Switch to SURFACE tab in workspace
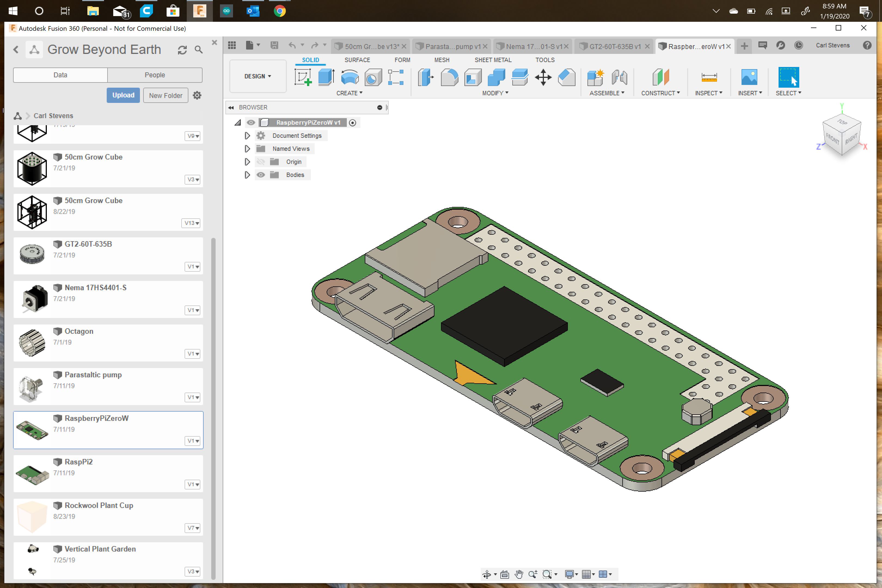This screenshot has height=588, width=882. 357,60
